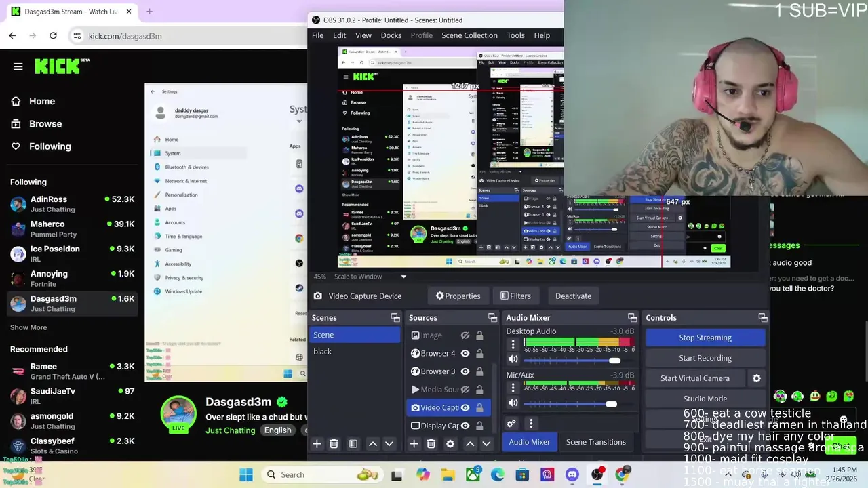Switch to Scene Transitions tab
The image size is (868, 488).
click(x=596, y=442)
